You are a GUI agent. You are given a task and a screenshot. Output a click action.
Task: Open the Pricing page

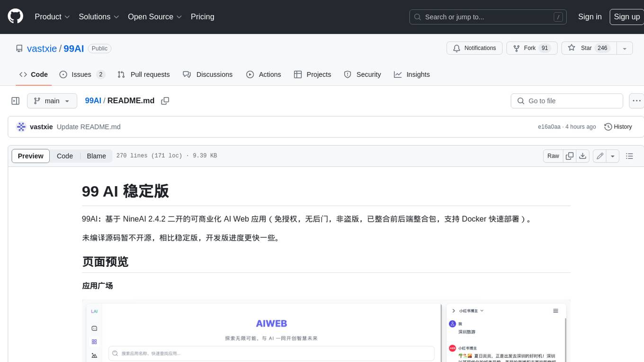coord(202,17)
